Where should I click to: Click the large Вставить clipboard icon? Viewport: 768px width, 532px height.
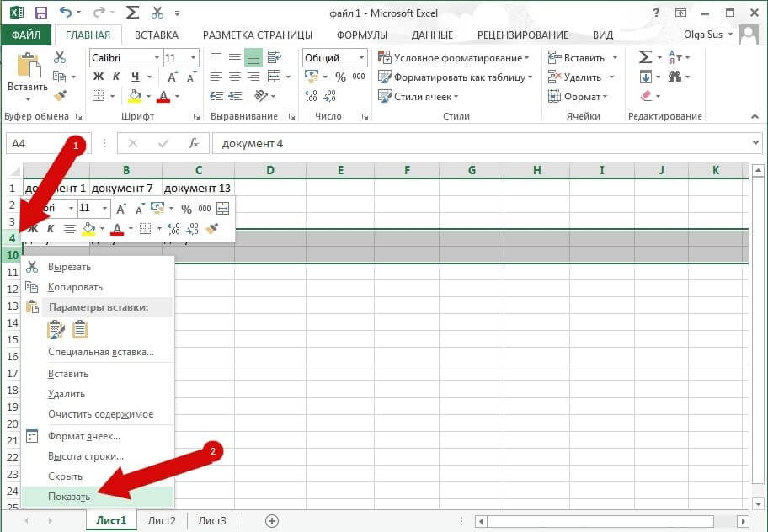[x=29, y=65]
